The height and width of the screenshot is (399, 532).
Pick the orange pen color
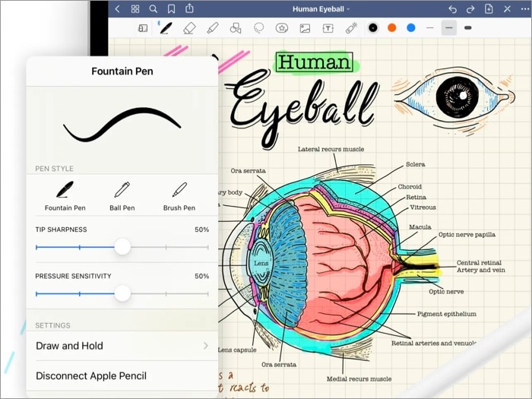pos(392,27)
